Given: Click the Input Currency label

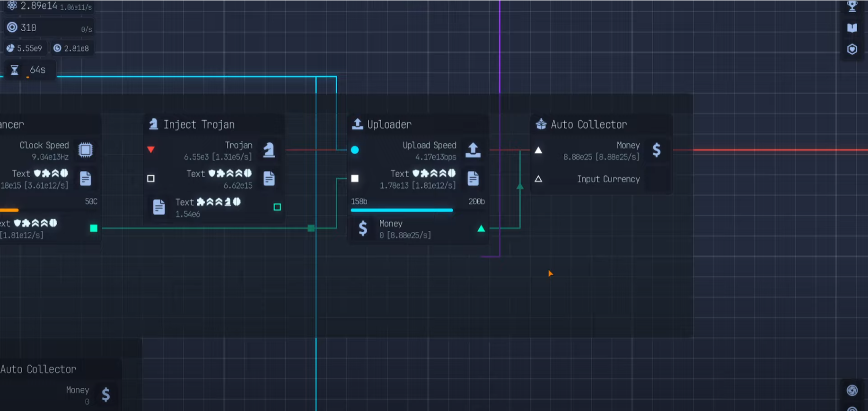Looking at the screenshot, I should point(608,179).
